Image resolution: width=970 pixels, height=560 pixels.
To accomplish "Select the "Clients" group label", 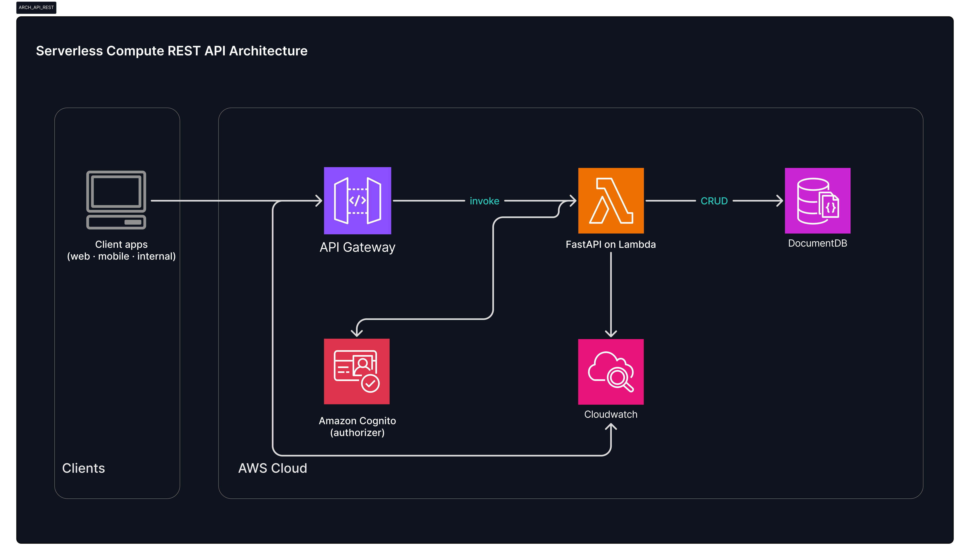I will [x=84, y=468].
